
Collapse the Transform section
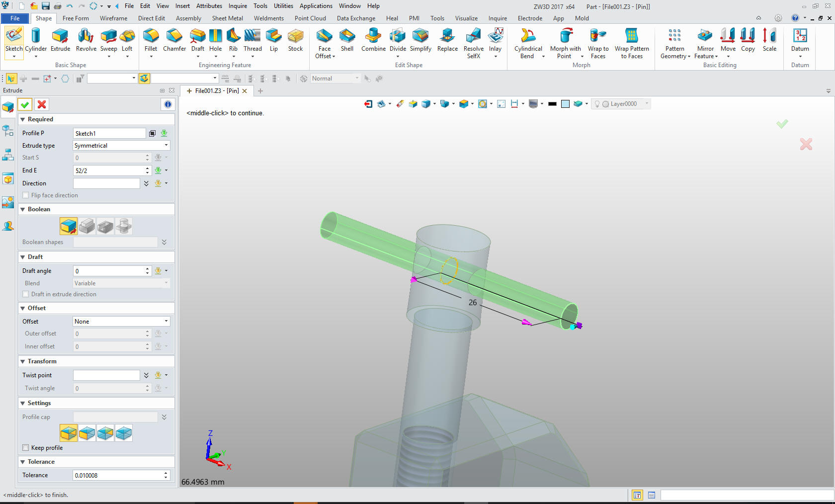(x=23, y=362)
